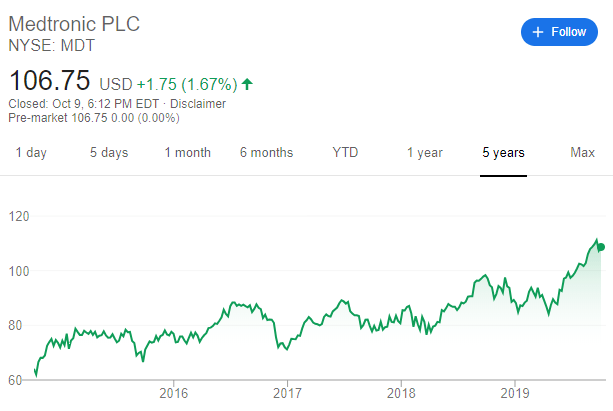Click the 2016 x-axis label
Image resolution: width=613 pixels, height=411 pixels.
(x=174, y=393)
